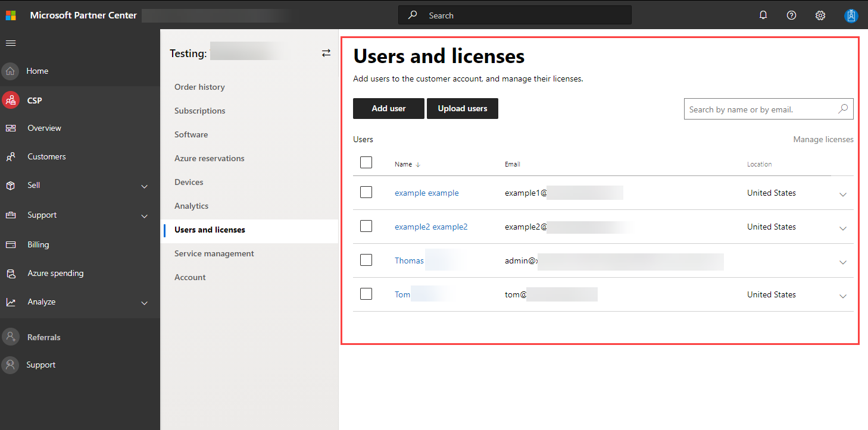Screen dimensions: 868x430
Task: Select all users with the header checkbox
Action: click(x=366, y=162)
